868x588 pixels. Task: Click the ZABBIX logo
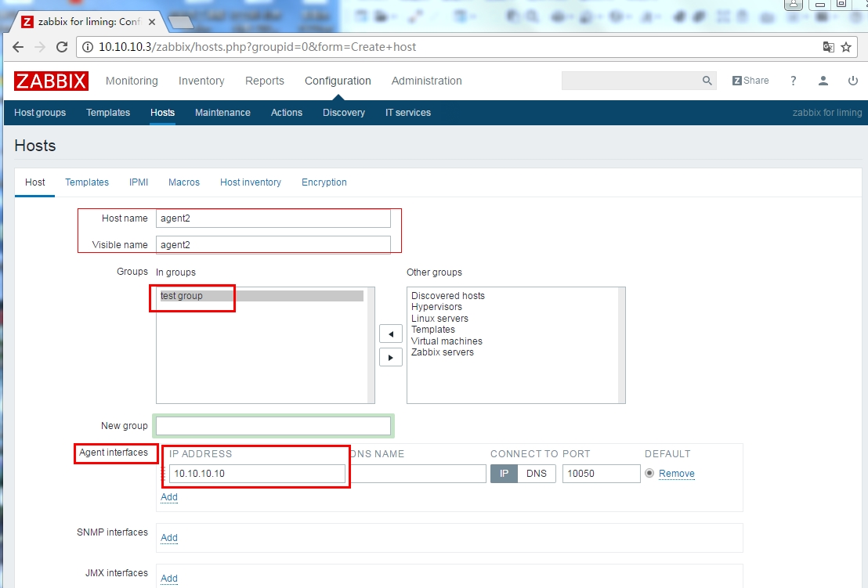pyautogui.click(x=51, y=81)
